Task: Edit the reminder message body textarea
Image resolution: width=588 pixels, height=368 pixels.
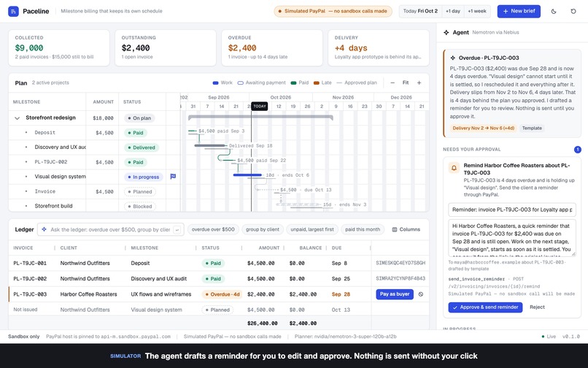Action: coord(512,238)
